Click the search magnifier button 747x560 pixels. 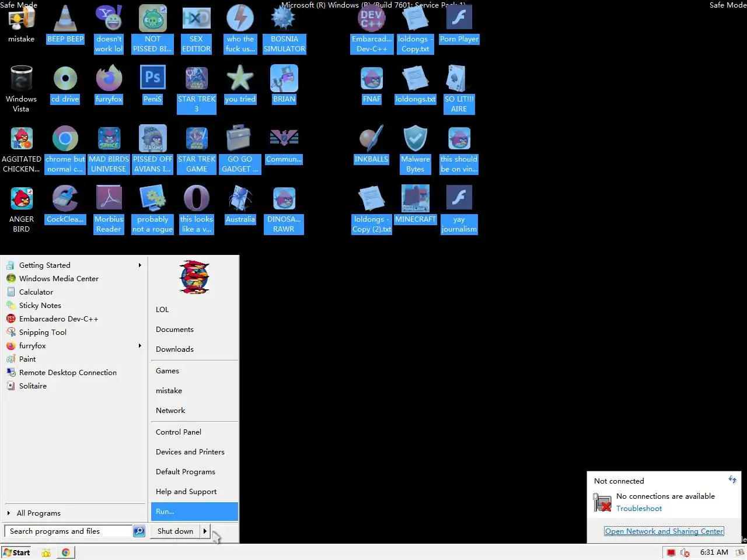coord(139,531)
